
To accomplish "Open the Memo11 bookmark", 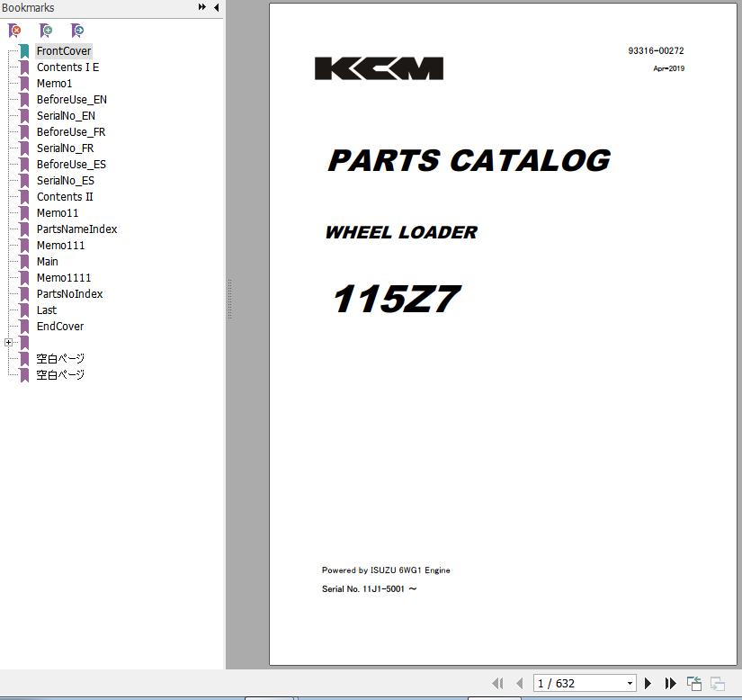I will pyautogui.click(x=58, y=213).
